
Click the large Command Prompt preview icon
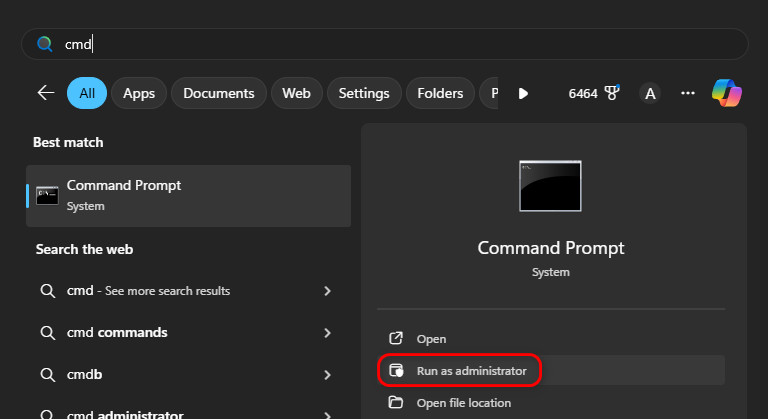click(x=550, y=186)
